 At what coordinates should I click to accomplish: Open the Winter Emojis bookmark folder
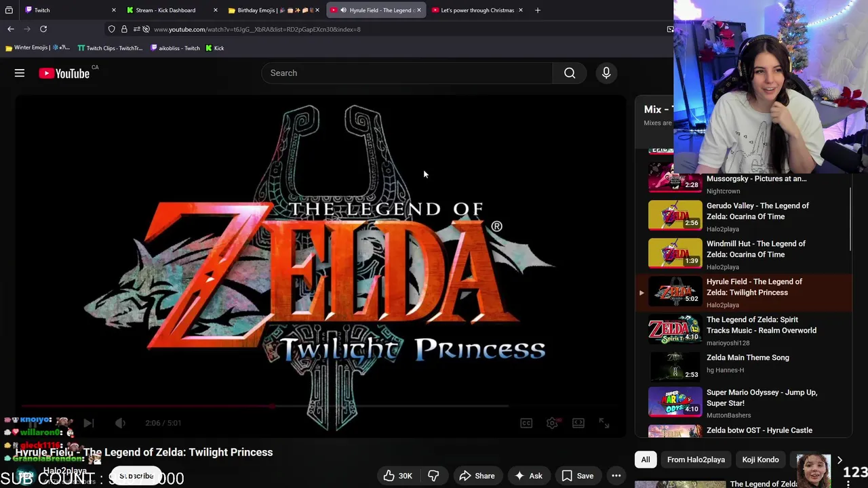coord(37,48)
